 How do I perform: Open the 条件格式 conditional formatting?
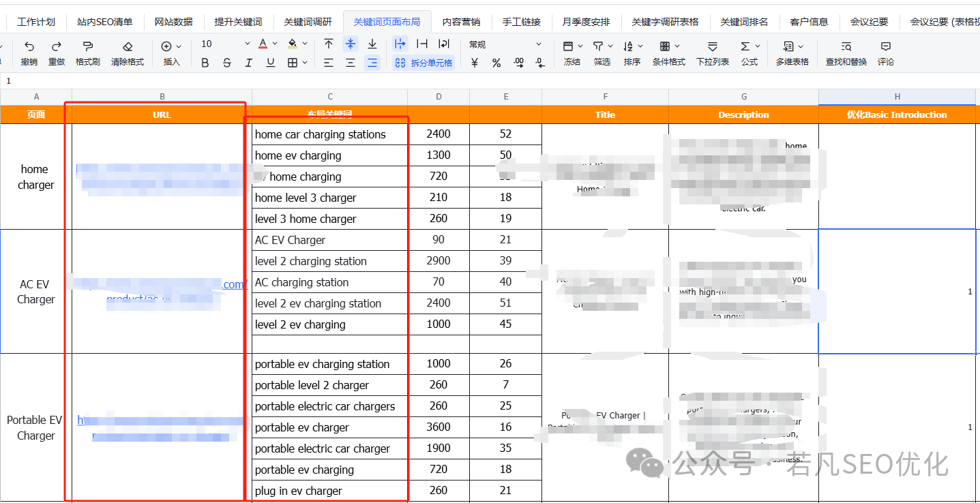point(669,53)
